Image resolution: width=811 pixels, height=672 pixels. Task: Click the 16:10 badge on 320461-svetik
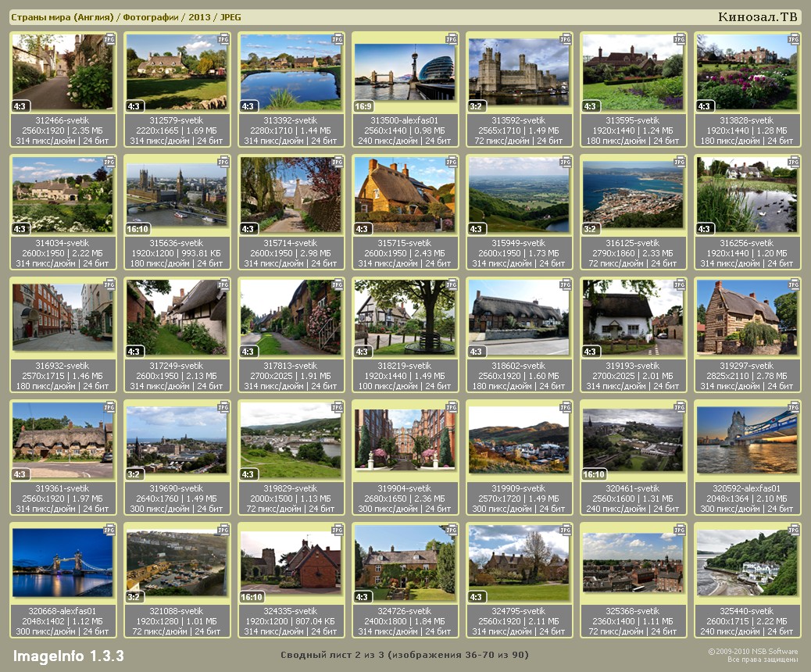(594, 474)
